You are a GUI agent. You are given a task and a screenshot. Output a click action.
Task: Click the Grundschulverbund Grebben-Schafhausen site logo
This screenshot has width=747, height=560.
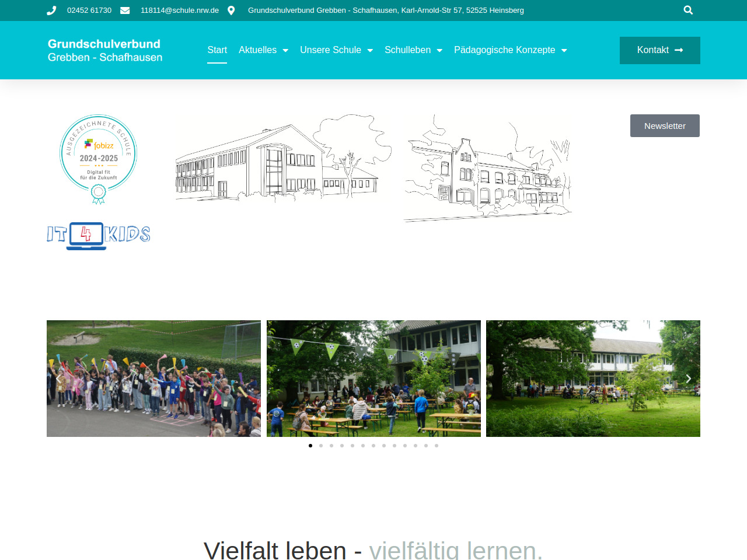(x=105, y=50)
